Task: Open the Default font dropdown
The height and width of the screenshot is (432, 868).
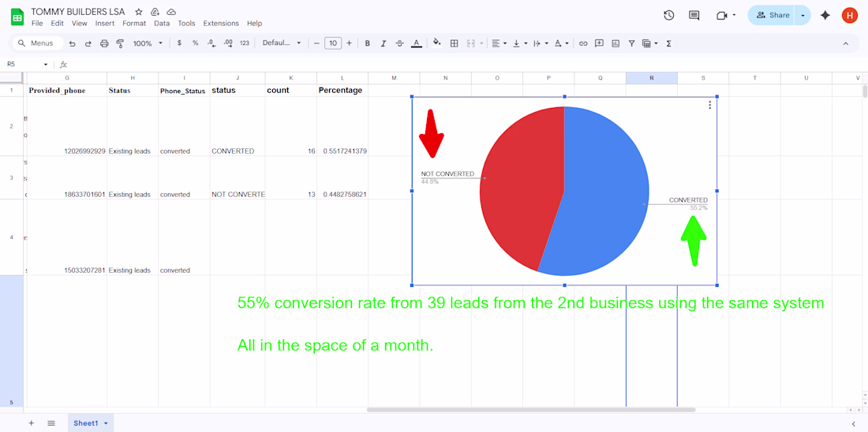Action: tap(282, 43)
